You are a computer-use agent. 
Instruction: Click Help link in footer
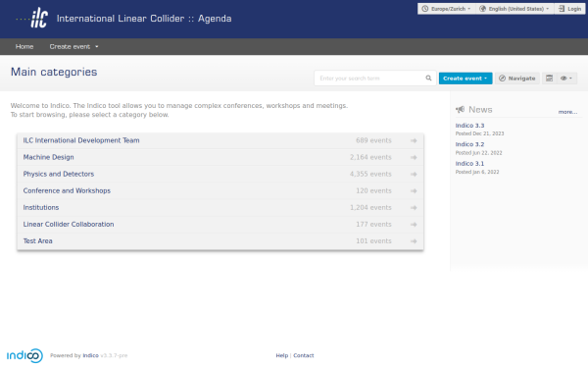pos(282,355)
